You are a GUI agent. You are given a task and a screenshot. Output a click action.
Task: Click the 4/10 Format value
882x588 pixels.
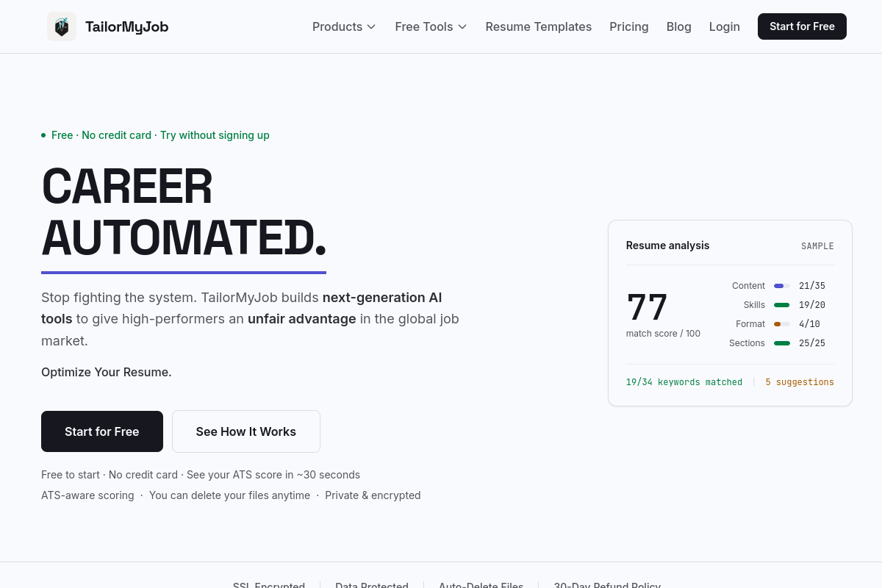(x=809, y=324)
